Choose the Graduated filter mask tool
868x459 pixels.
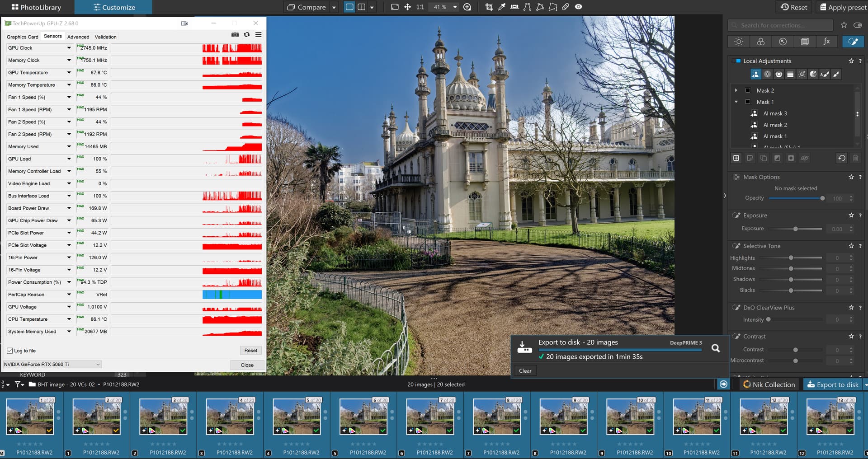click(x=790, y=74)
